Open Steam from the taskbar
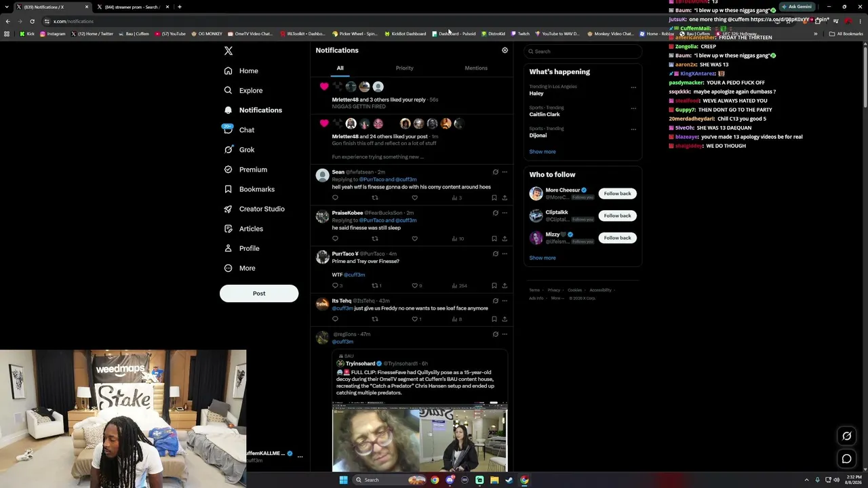The height and width of the screenshot is (488, 868). tap(509, 480)
